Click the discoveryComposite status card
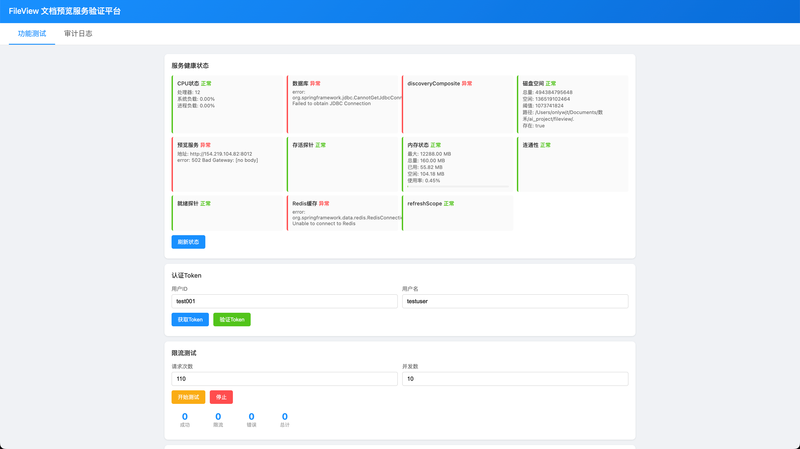The height and width of the screenshot is (449, 800). click(458, 104)
